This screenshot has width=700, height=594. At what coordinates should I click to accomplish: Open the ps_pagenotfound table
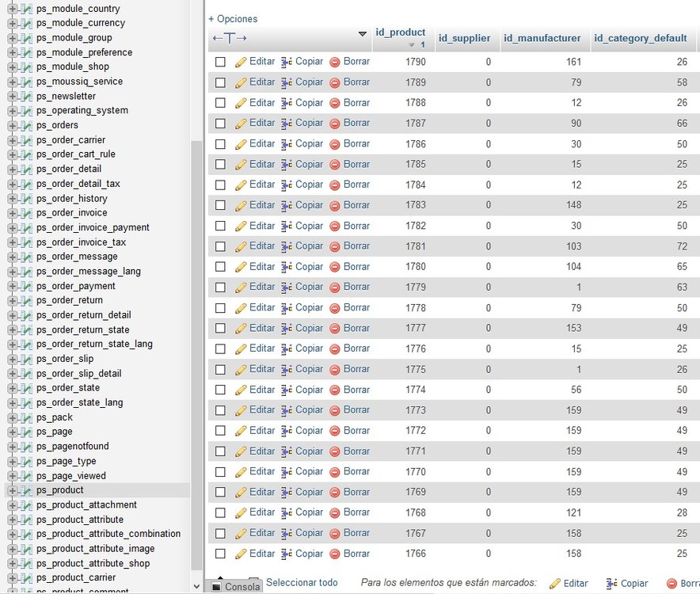coord(73,447)
